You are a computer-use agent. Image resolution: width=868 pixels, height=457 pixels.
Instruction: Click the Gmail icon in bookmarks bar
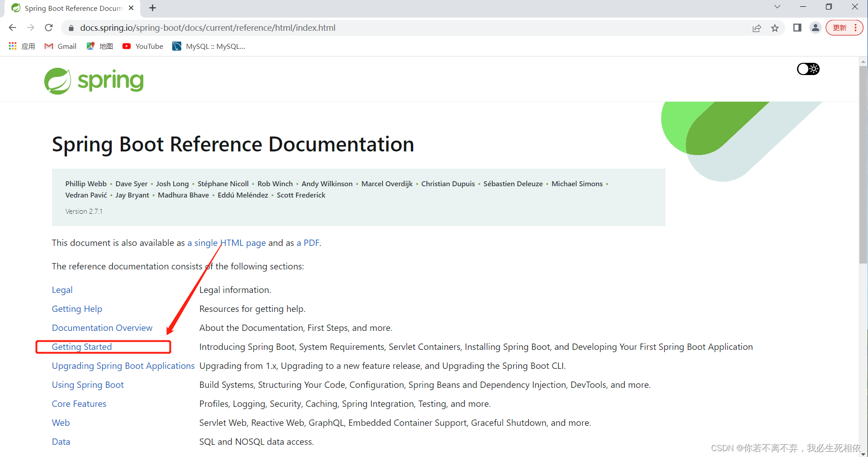point(48,46)
